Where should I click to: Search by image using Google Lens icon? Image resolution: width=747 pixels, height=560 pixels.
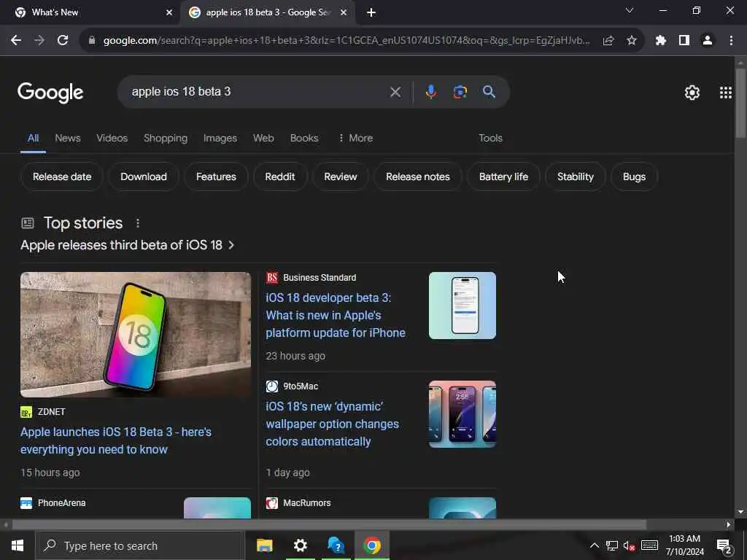(x=460, y=92)
